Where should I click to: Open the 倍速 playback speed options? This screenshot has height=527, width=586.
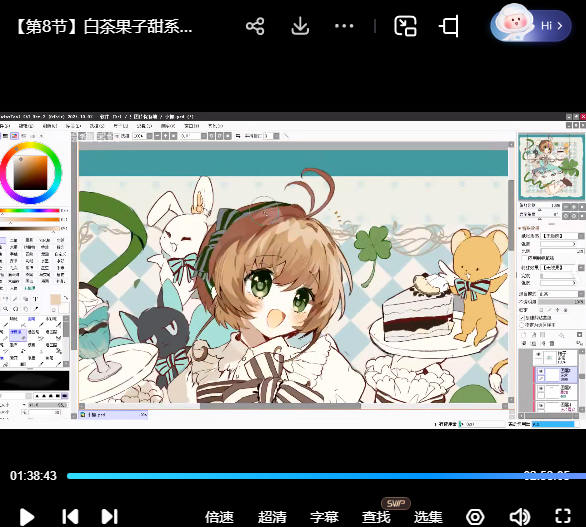tap(219, 517)
